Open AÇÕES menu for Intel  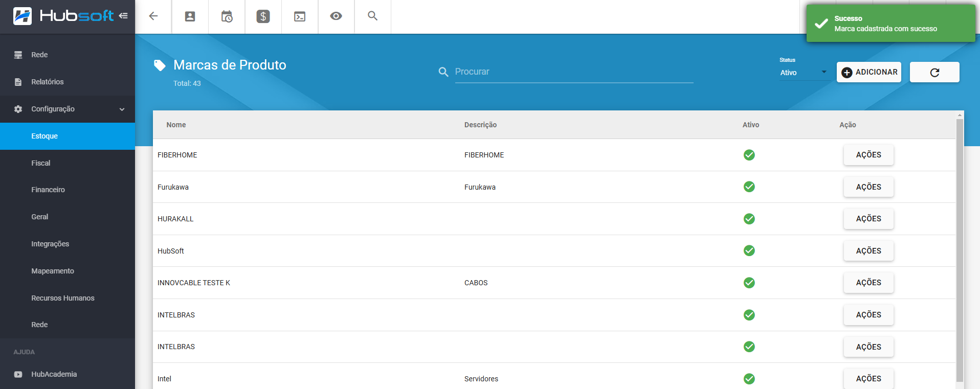(868, 379)
